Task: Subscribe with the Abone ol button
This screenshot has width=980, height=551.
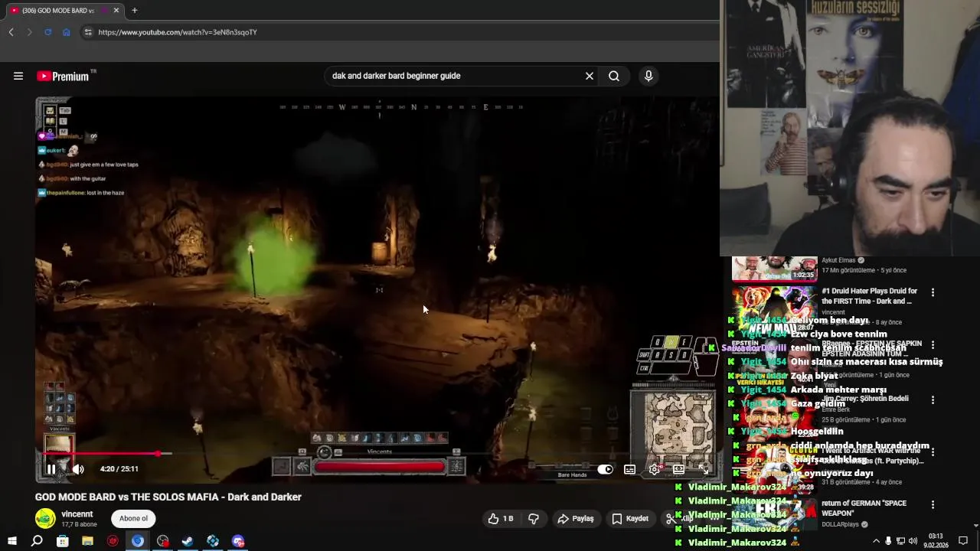Action: pyautogui.click(x=133, y=519)
